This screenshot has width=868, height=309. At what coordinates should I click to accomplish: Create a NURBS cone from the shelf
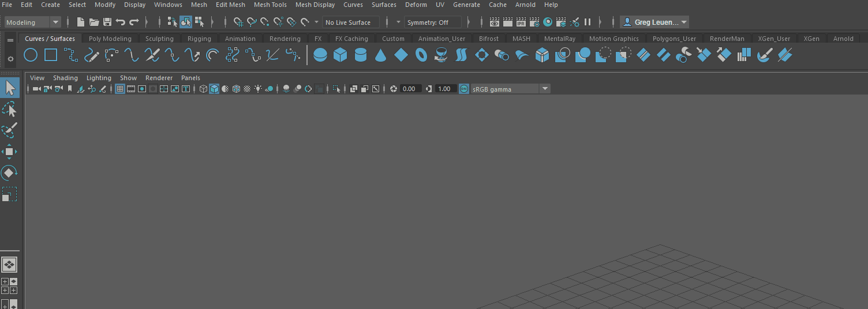[380, 55]
